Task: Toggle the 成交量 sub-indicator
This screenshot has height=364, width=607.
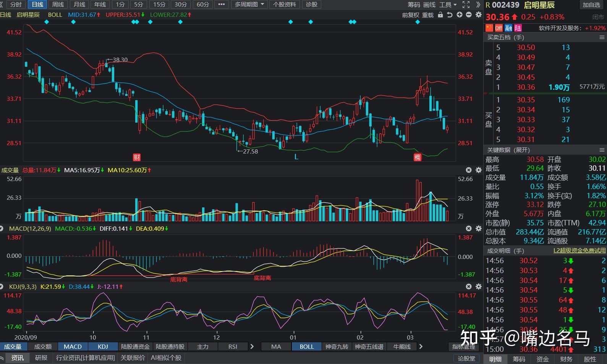Action: 13,346
